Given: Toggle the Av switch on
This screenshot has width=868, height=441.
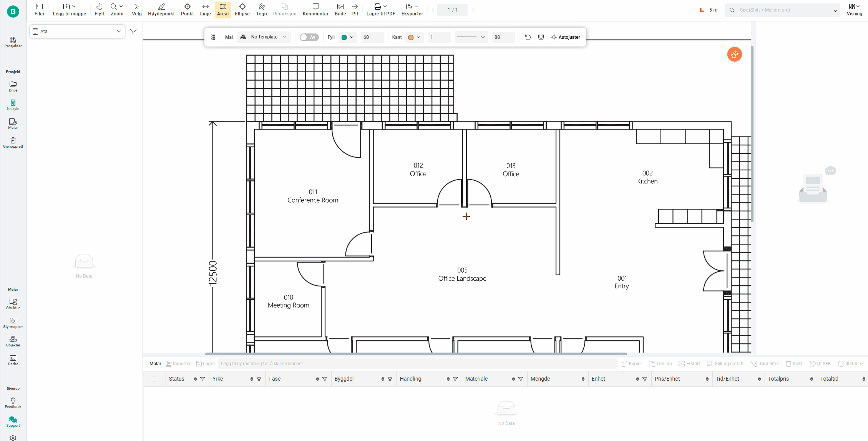Looking at the screenshot, I should tap(309, 37).
